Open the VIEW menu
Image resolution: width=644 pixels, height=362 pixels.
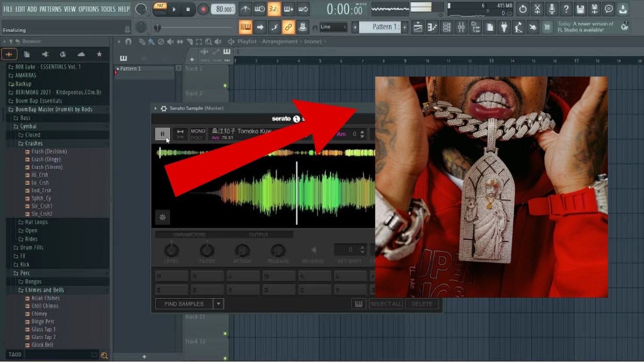70,9
